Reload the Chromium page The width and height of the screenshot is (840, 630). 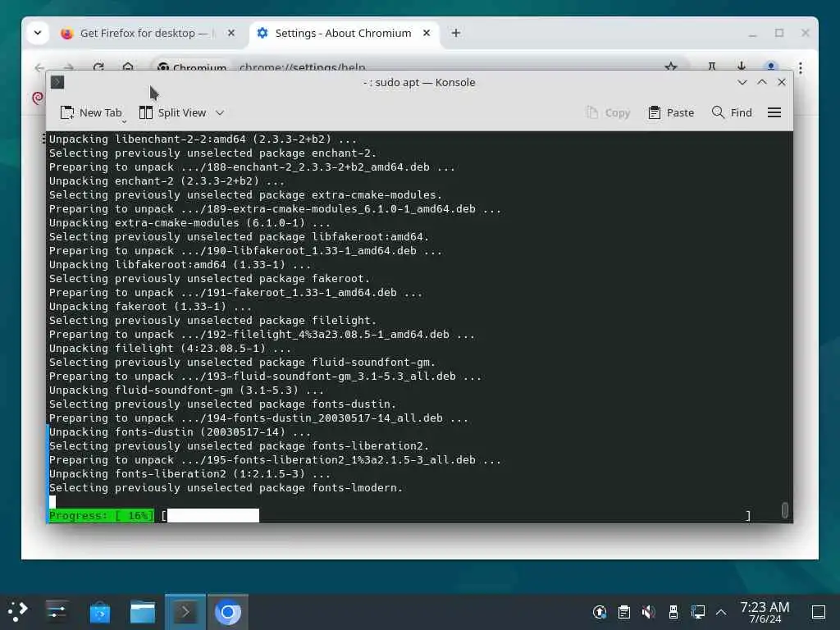(x=98, y=67)
